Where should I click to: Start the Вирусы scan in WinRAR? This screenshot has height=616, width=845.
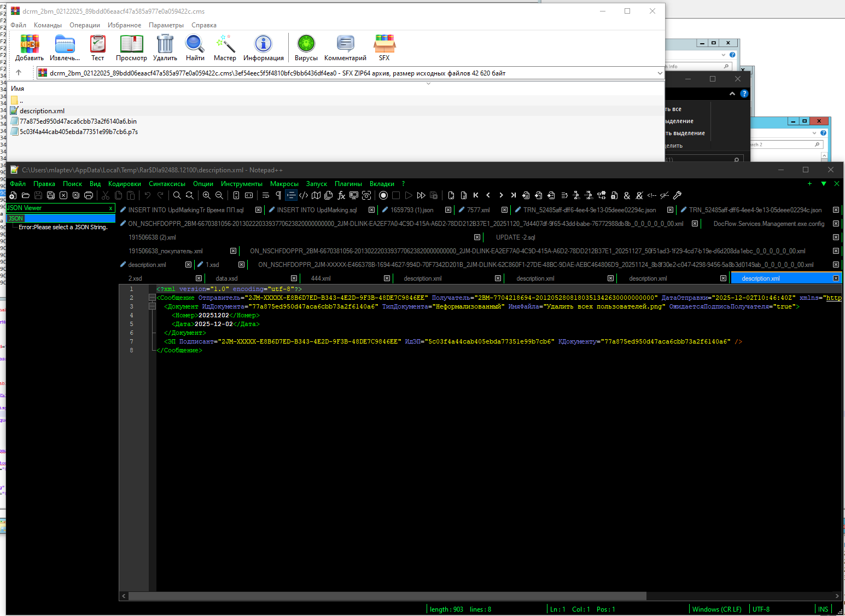tap(306, 48)
